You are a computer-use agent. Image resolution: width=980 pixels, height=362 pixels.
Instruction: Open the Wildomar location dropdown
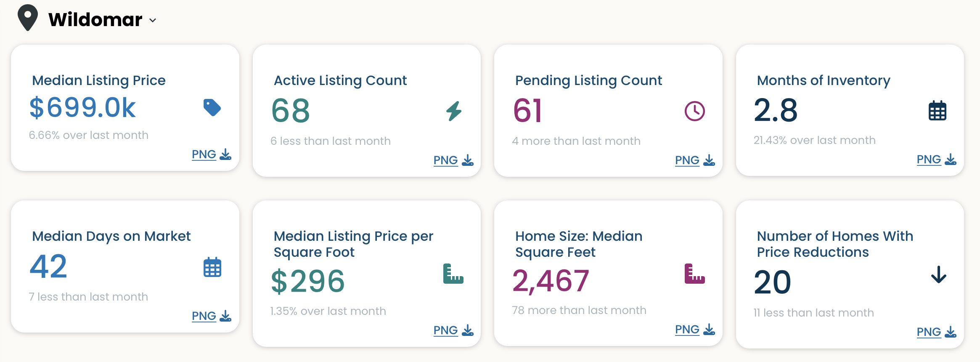coord(153,20)
